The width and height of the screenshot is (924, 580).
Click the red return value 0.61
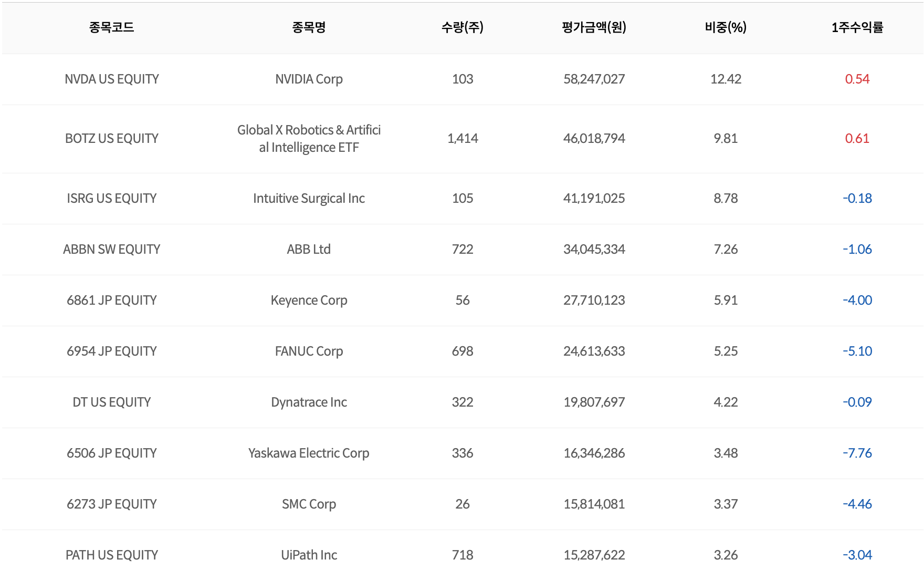(857, 138)
